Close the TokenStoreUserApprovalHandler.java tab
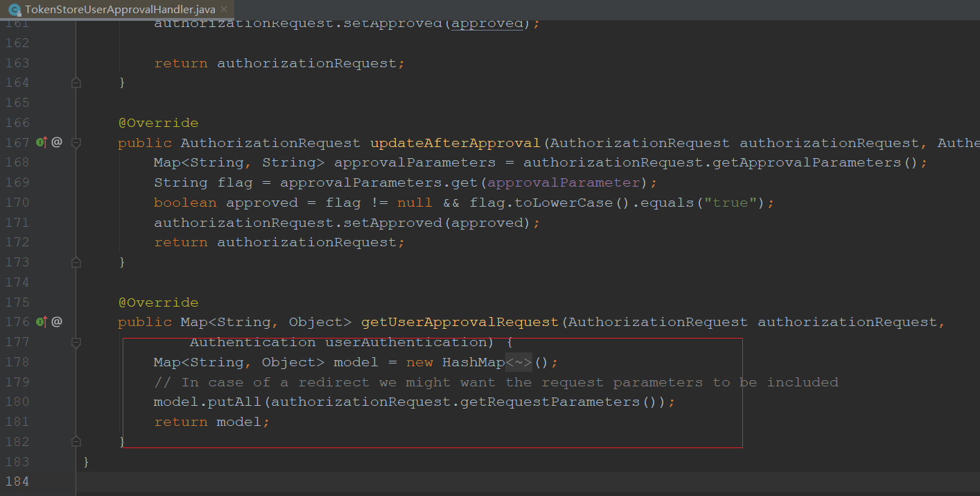Screen dimensions: 980x496 pyautogui.click(x=223, y=10)
